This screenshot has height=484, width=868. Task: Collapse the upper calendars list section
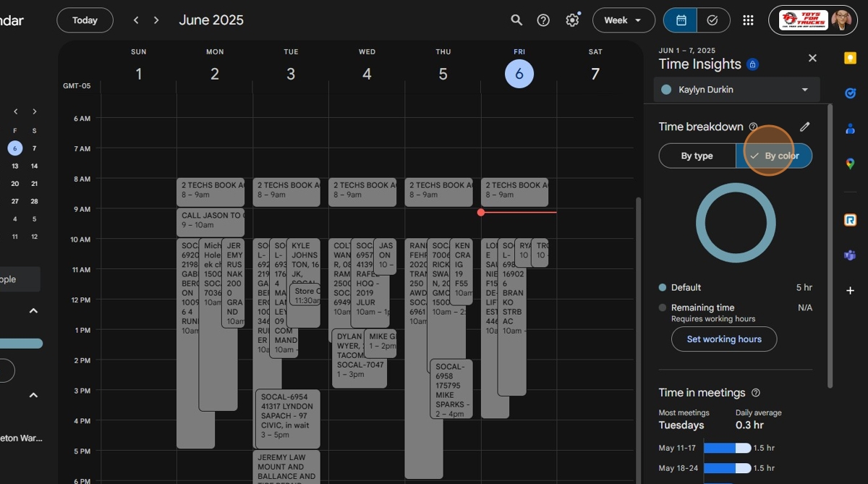click(33, 310)
